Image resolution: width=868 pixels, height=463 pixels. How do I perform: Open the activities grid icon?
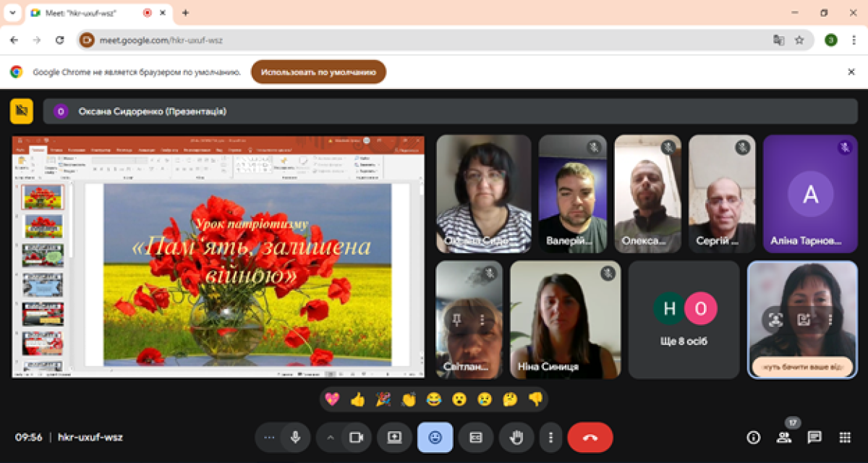(x=845, y=437)
